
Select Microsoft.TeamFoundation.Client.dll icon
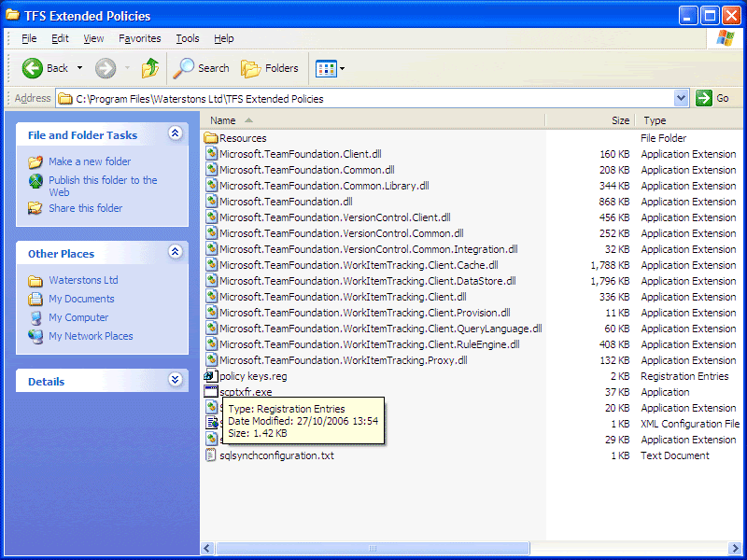point(212,154)
